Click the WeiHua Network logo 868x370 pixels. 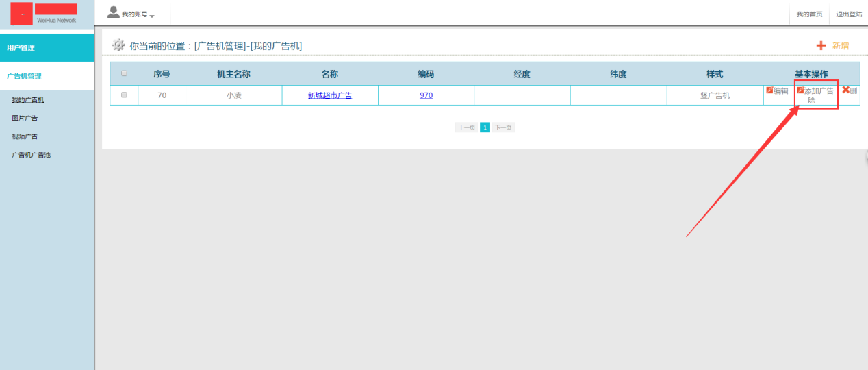[45, 13]
